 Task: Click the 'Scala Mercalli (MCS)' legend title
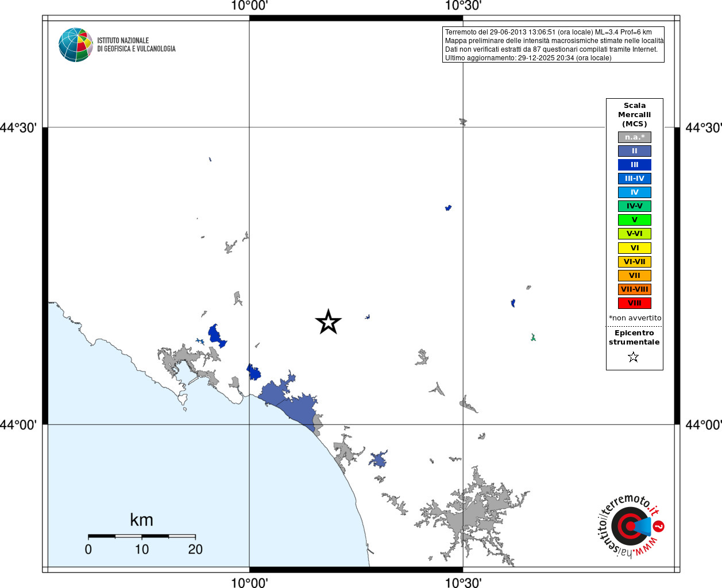(635, 115)
